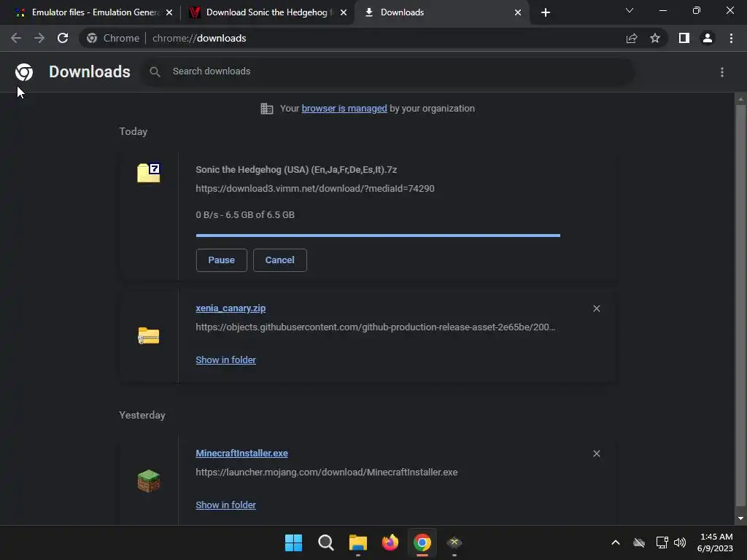Viewport: 747px width, 560px height.
Task: Open the MinecraftInstaller.exe file link
Action: point(241,454)
